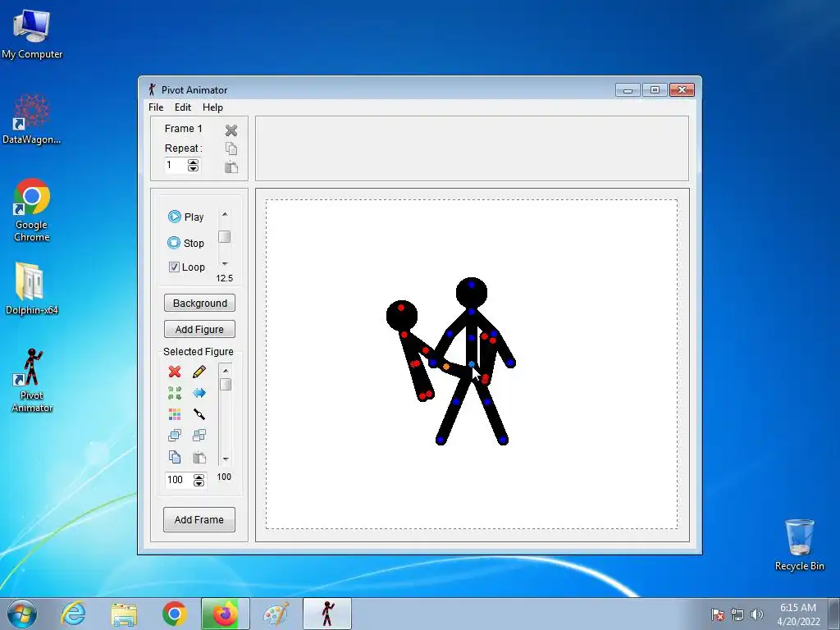Center the figure using green arrows icon

click(175, 393)
